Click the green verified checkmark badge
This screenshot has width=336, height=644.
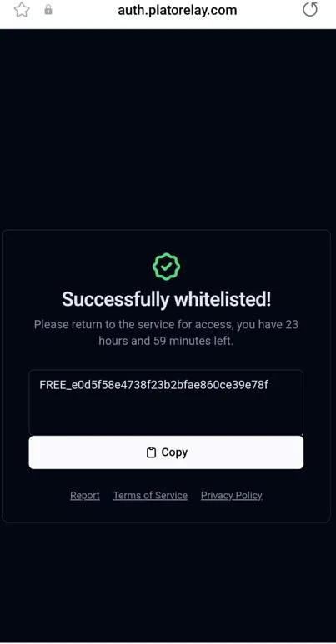click(x=166, y=267)
